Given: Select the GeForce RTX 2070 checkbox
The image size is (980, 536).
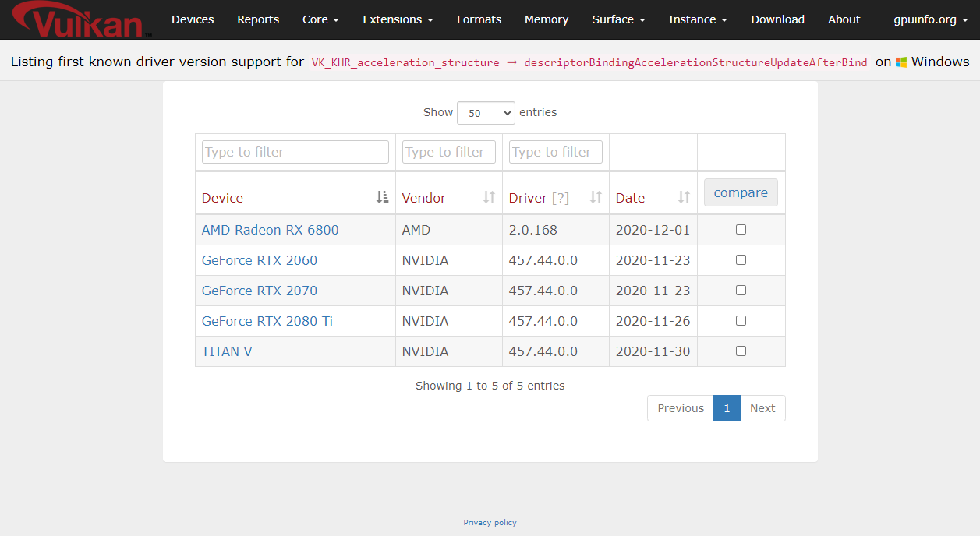Looking at the screenshot, I should (741, 290).
